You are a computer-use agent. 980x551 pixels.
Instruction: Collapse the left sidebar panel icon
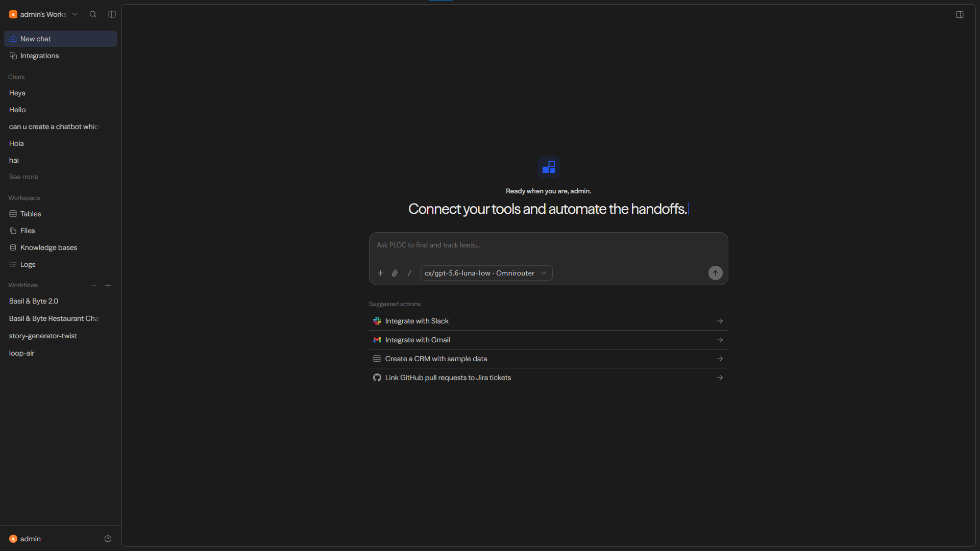(112, 14)
